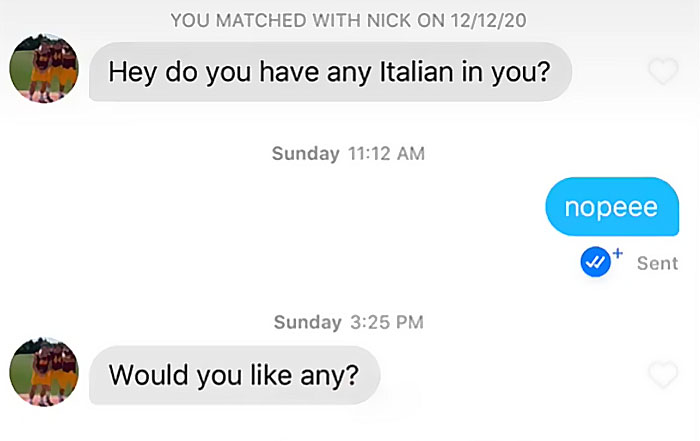
Task: Click the match date "12/12/20"
Action: (488, 20)
